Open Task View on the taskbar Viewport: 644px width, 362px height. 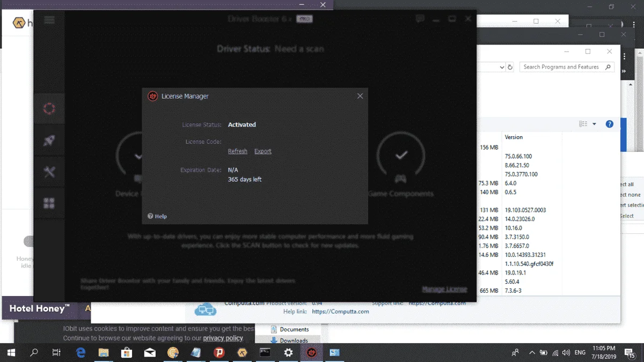click(x=56, y=353)
